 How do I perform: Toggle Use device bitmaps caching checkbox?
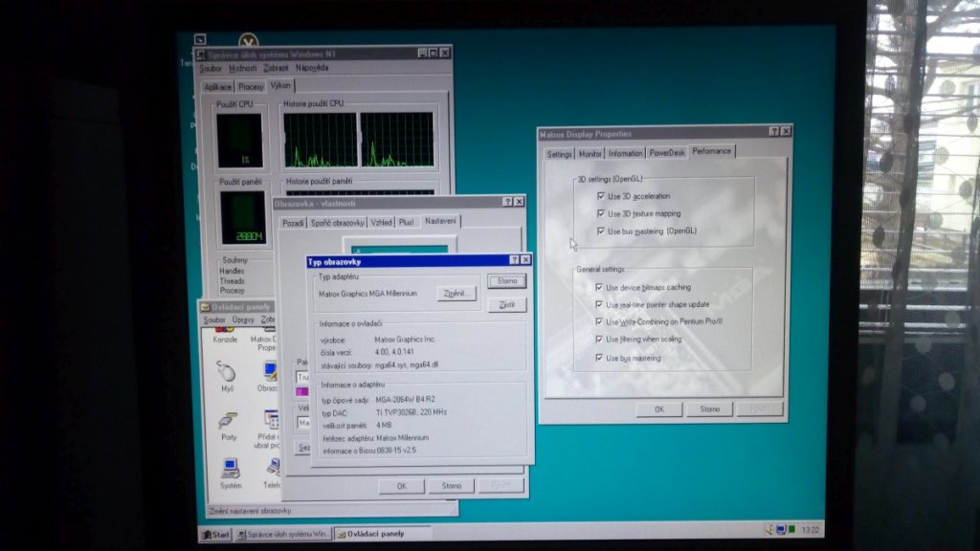tap(599, 287)
